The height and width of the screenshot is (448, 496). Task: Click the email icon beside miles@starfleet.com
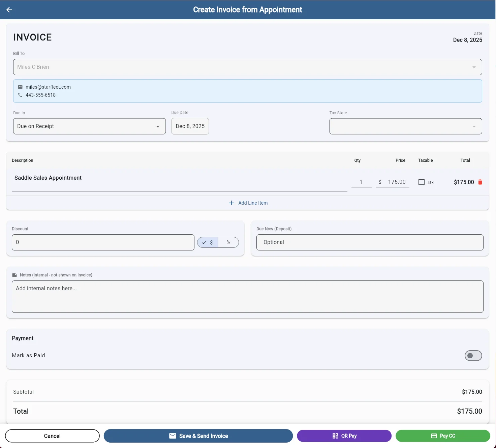click(x=20, y=87)
